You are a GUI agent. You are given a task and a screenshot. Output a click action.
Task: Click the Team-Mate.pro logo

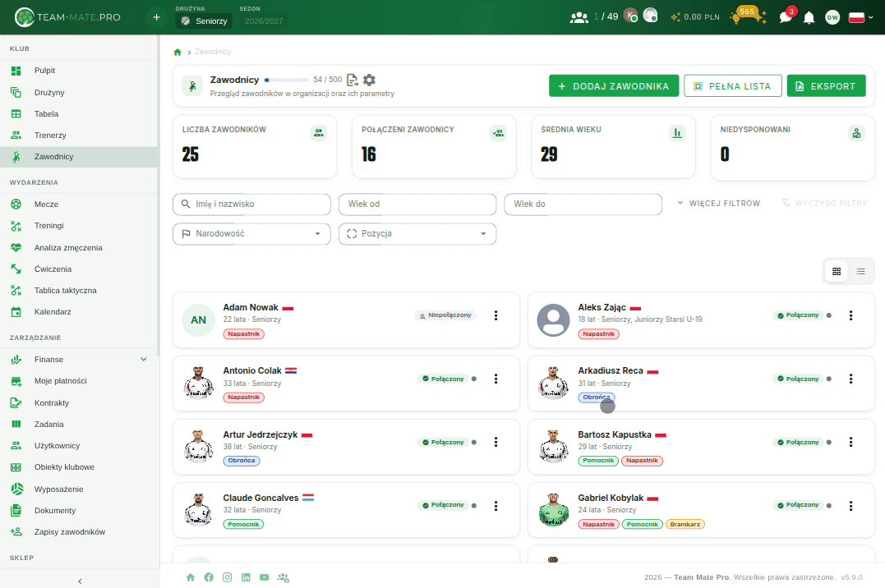67,17
